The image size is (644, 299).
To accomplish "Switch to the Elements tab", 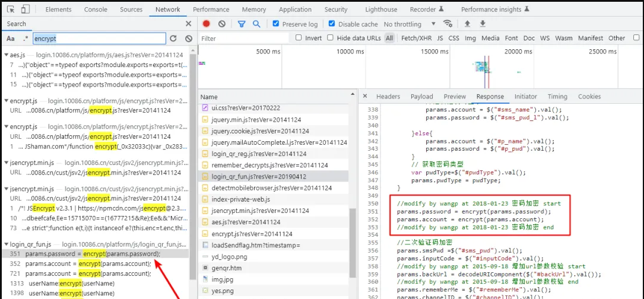I will [58, 9].
